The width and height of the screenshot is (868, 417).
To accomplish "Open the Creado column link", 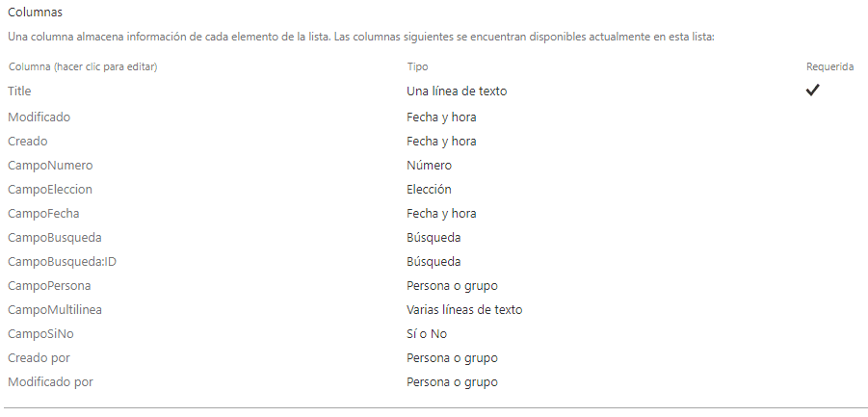I will click(x=28, y=141).
